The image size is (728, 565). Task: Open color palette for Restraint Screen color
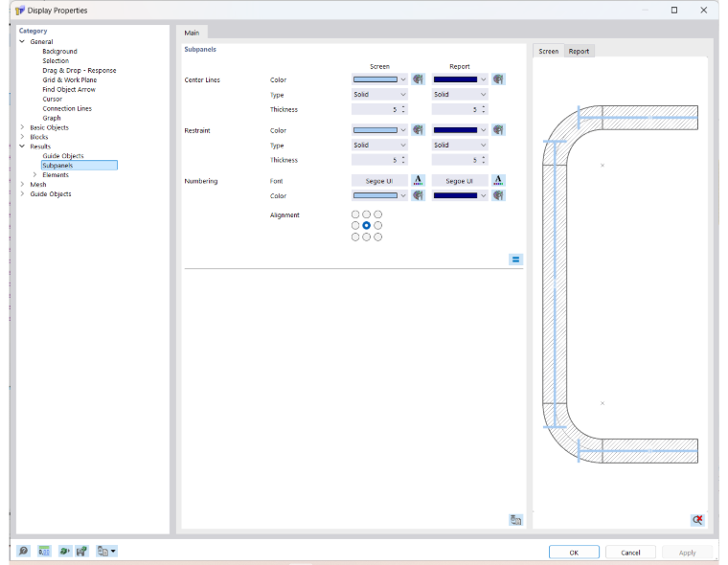coord(418,130)
